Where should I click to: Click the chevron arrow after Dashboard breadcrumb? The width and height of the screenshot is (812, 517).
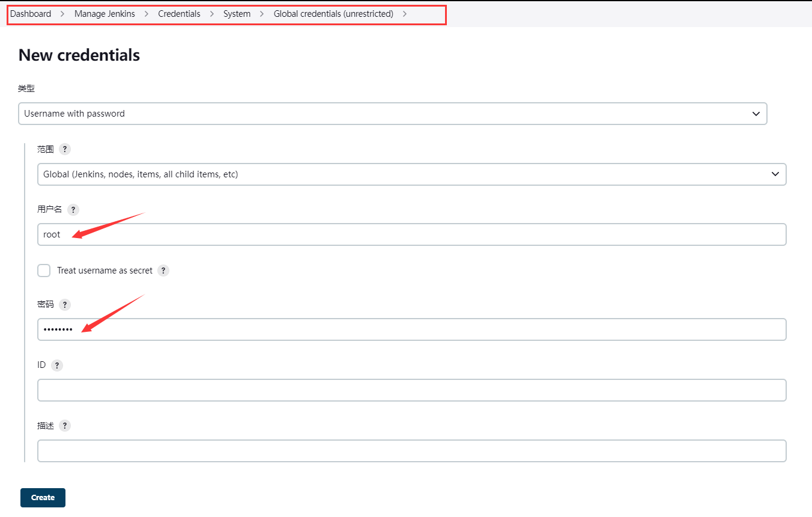click(x=62, y=14)
